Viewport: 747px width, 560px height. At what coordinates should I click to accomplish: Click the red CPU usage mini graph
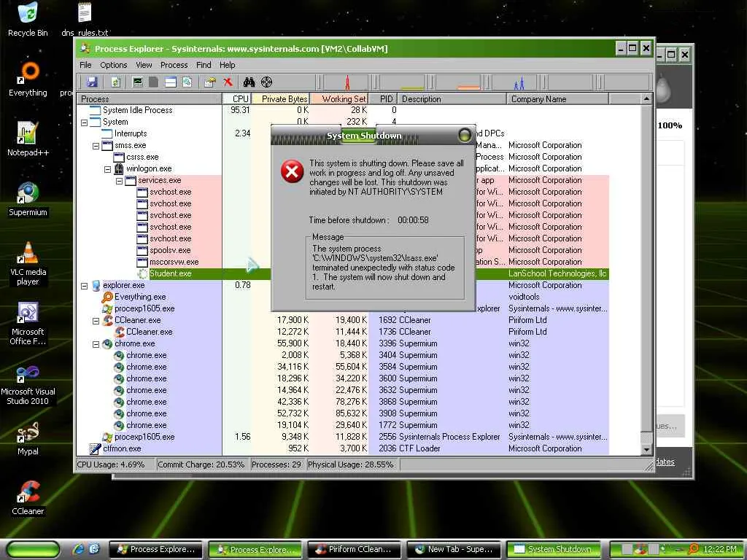[345, 82]
